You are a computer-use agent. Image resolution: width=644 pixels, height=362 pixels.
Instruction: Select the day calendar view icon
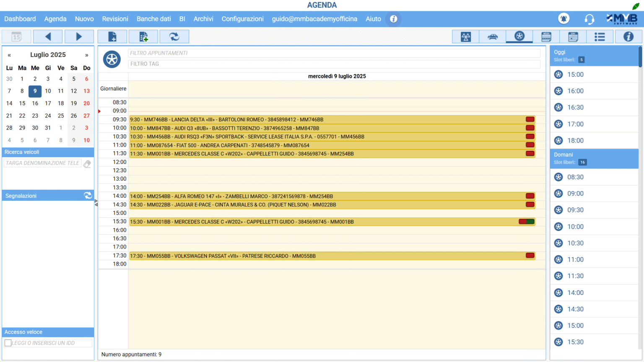click(x=573, y=37)
